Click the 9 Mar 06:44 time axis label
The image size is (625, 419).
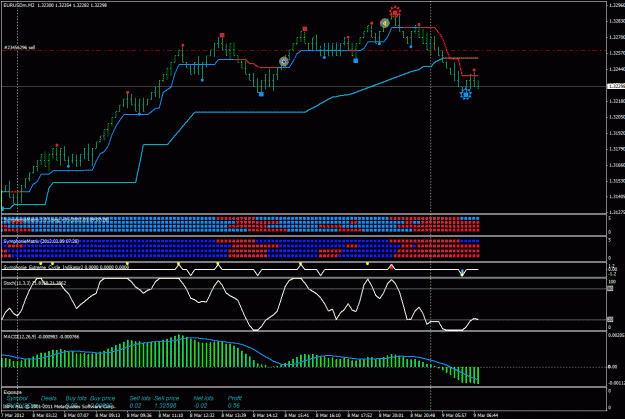[485, 415]
